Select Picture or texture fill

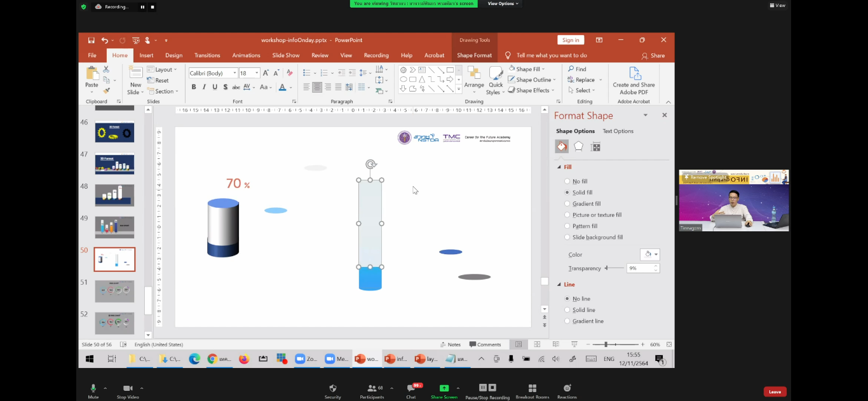point(593,215)
